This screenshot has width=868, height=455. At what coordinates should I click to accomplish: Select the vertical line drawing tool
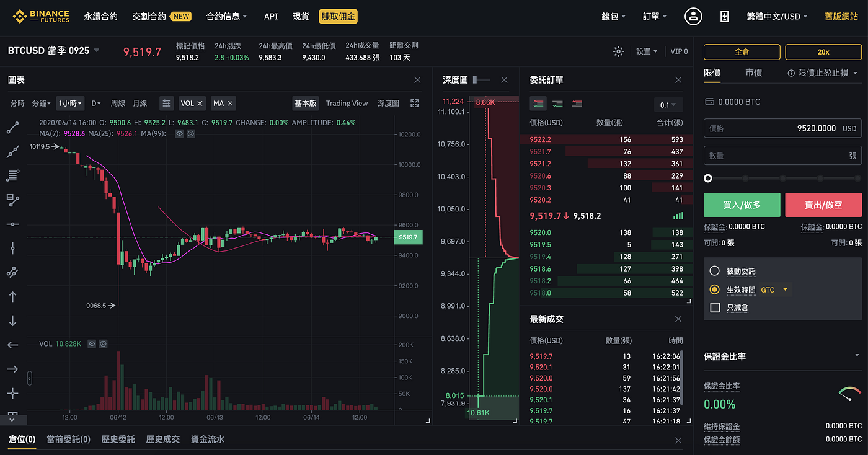[x=12, y=248]
